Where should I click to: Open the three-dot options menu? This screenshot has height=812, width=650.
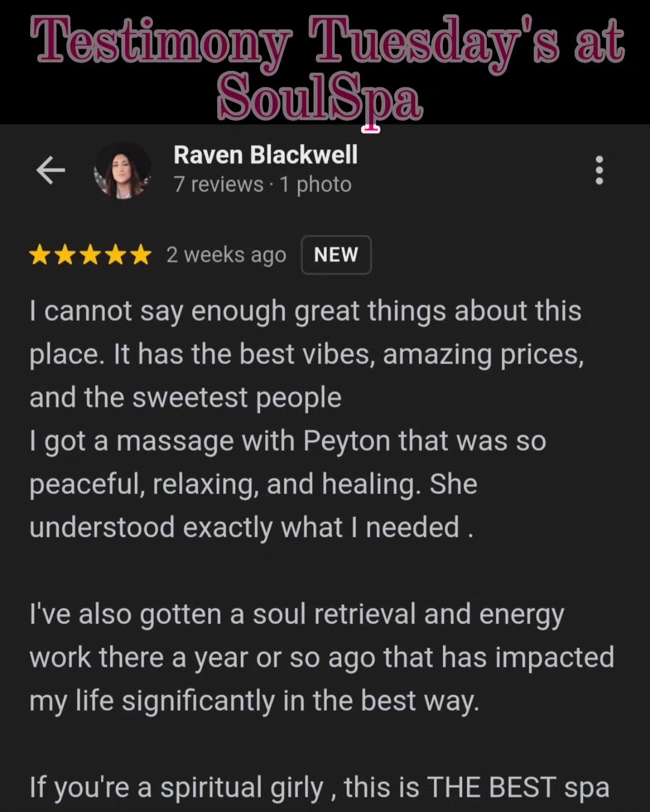click(599, 170)
